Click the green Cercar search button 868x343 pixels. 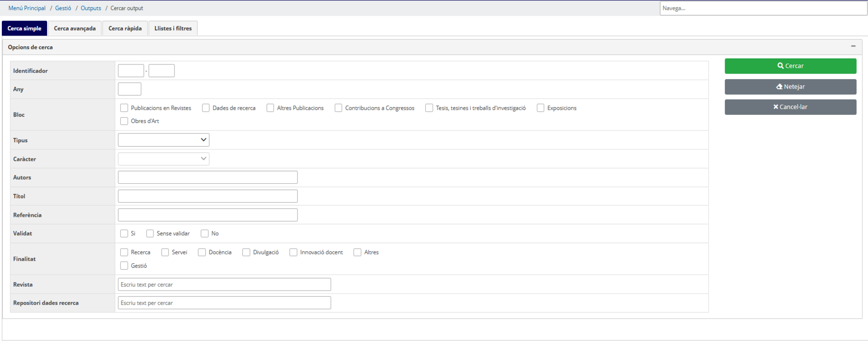tap(790, 66)
